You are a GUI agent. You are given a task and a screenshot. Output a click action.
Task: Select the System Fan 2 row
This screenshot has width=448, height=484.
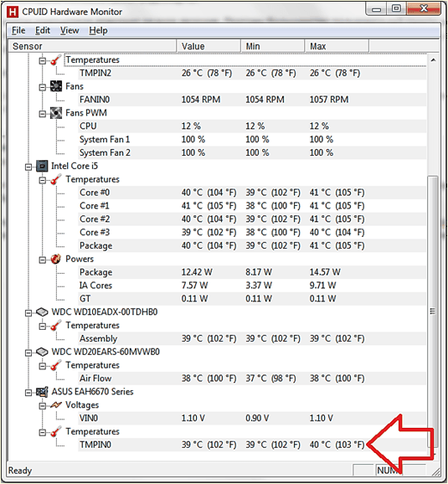pos(252,152)
